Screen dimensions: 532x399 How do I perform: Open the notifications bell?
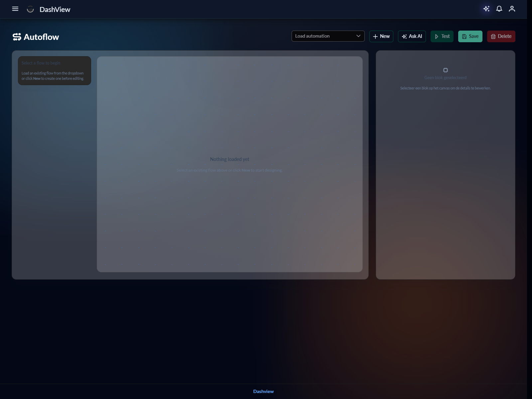coord(499,9)
